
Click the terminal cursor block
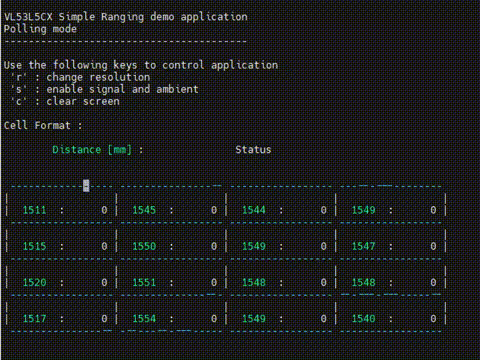86,186
